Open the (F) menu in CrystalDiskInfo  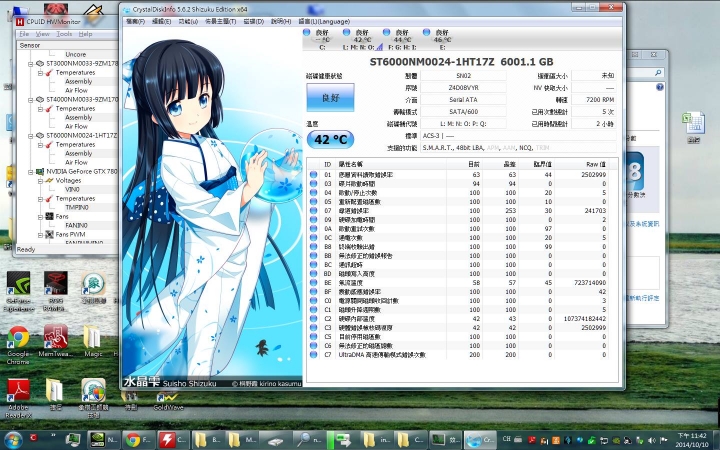(x=135, y=22)
